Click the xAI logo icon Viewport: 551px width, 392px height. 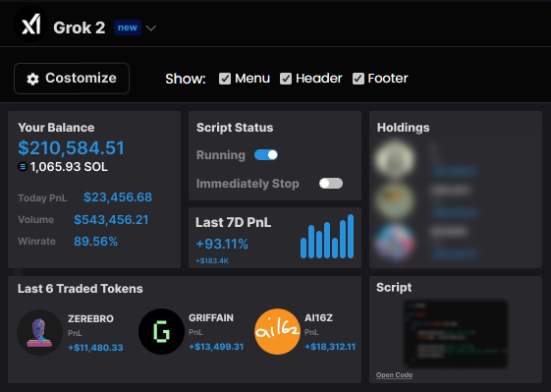coord(30,25)
